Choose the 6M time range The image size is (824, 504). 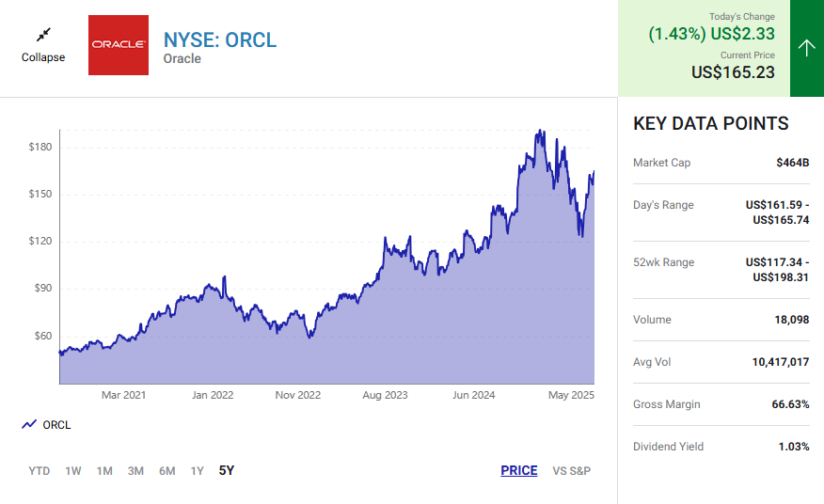click(x=167, y=471)
